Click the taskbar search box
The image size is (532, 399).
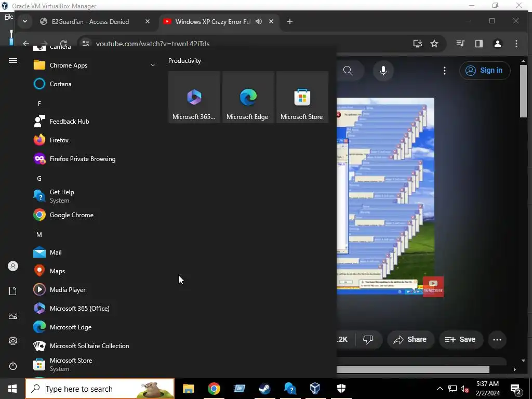click(100, 389)
